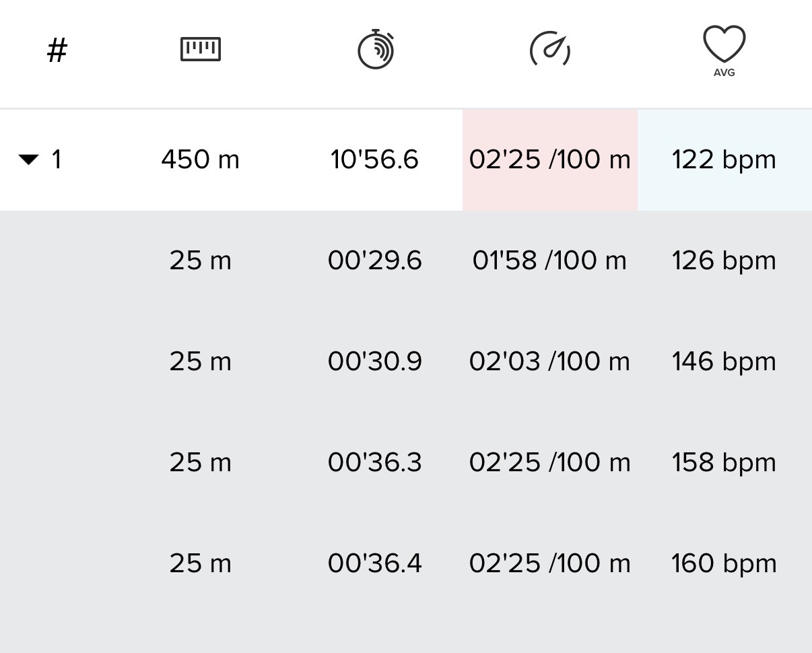Click the stopwatch duration column icon
The height and width of the screenshot is (653, 812).
pyautogui.click(x=375, y=49)
